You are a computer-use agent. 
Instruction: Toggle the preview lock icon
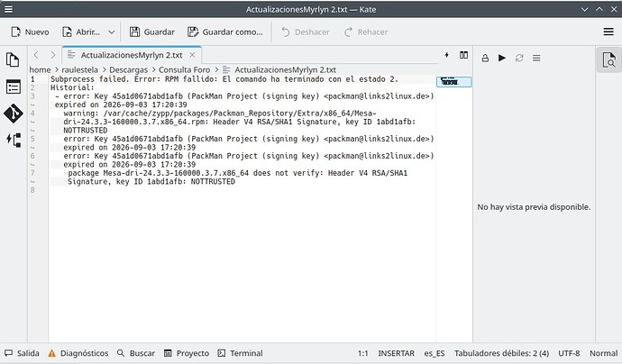485,58
